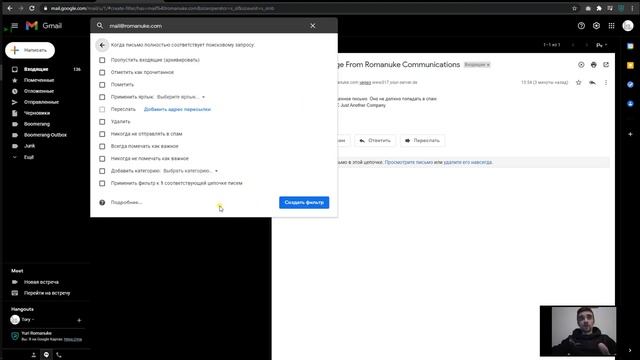Start a Новая встреча in Meet
This screenshot has height=360, width=640.
tap(41, 282)
